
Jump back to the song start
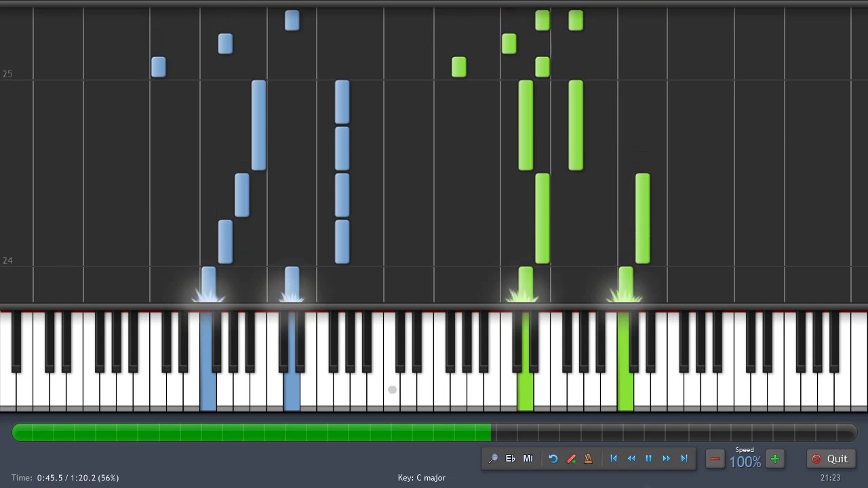(x=614, y=459)
